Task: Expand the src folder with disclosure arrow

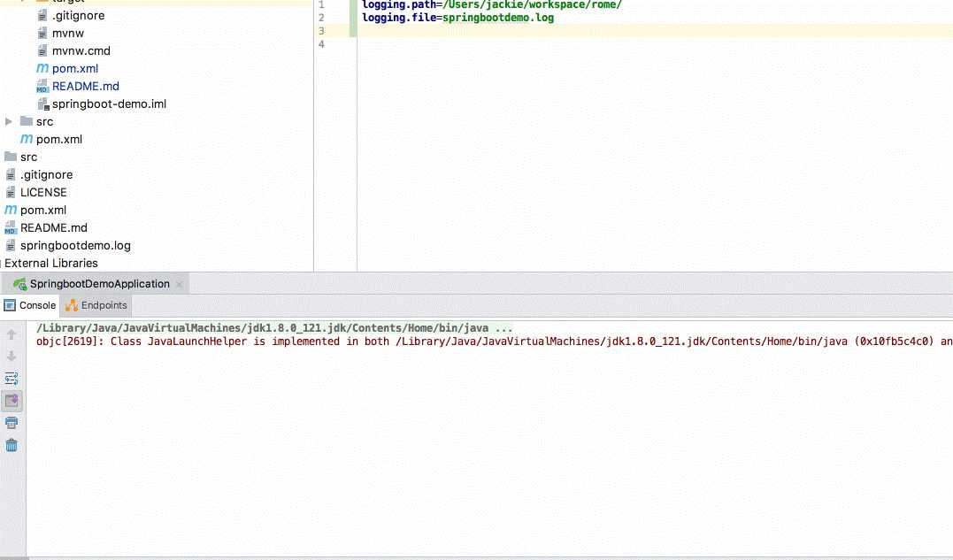Action: [x=9, y=121]
